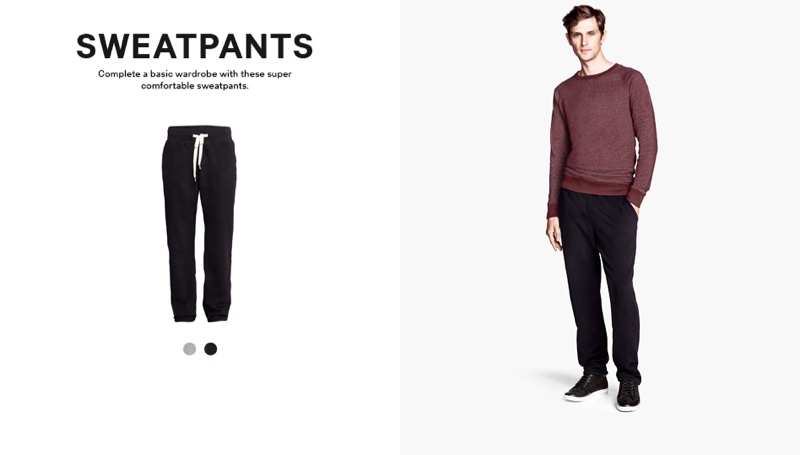Click the ribbed hem of the burgundy sweatshirt
The height and width of the screenshot is (455, 800).
pos(596,185)
